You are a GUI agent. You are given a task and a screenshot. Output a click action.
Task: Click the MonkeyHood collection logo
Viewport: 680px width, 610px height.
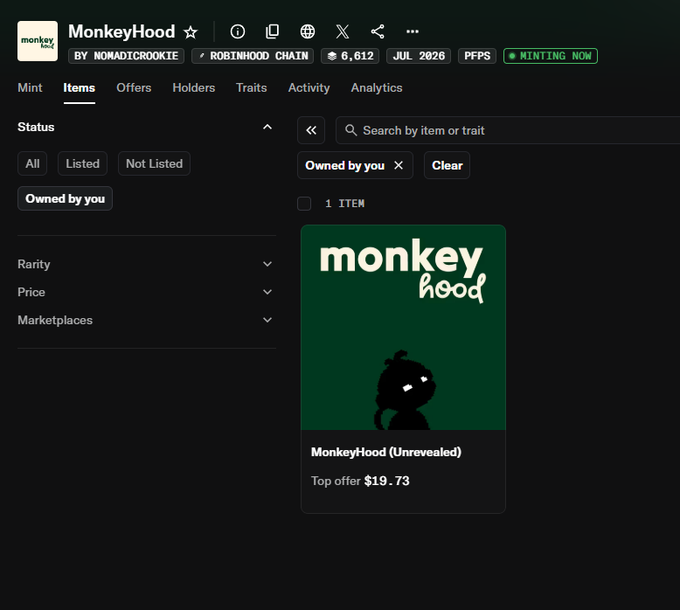(x=37, y=41)
